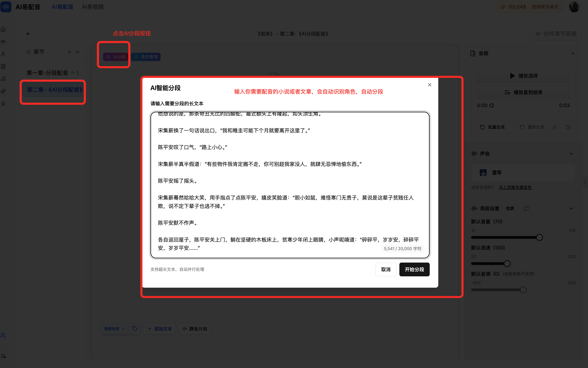
Task: Click inside the long text input area
Action: tap(290, 185)
